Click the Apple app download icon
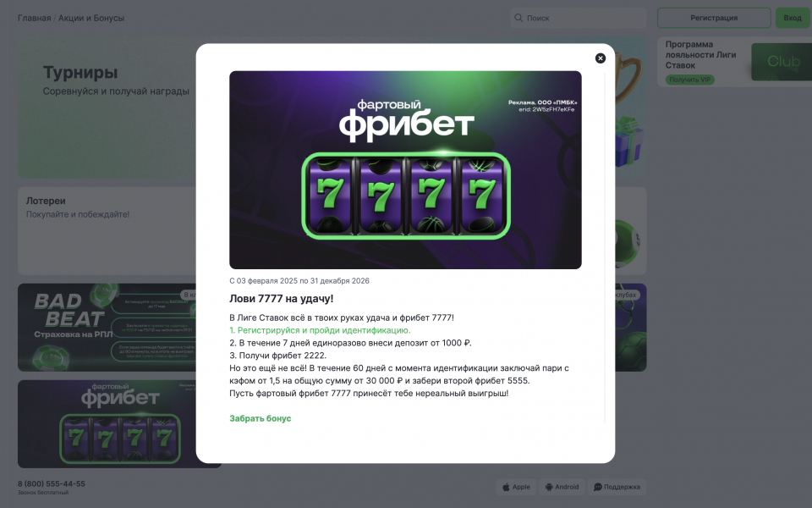The height and width of the screenshot is (508, 812). 506,487
